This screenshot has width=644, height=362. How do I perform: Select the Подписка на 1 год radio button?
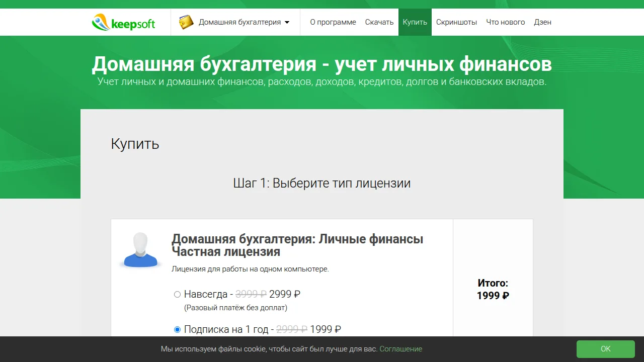pyautogui.click(x=177, y=330)
